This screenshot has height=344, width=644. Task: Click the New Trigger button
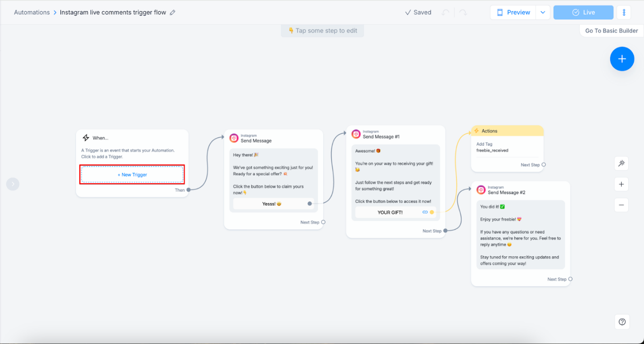pyautogui.click(x=132, y=174)
